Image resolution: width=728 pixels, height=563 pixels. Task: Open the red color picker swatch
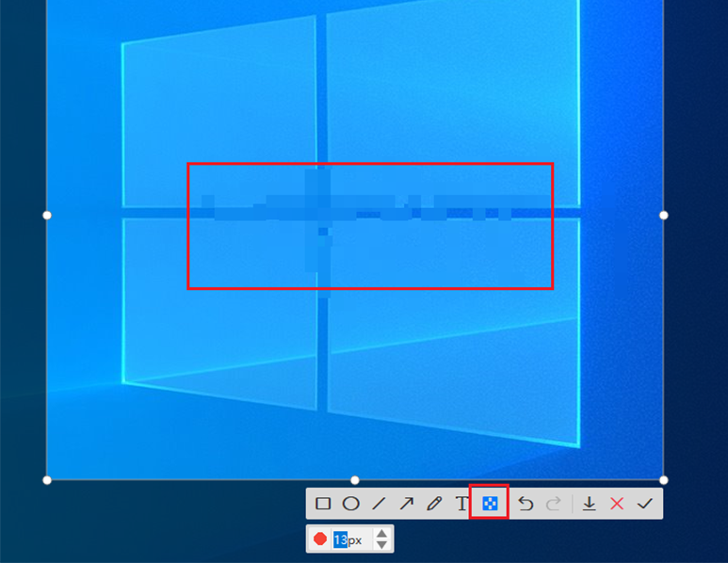[x=320, y=539]
